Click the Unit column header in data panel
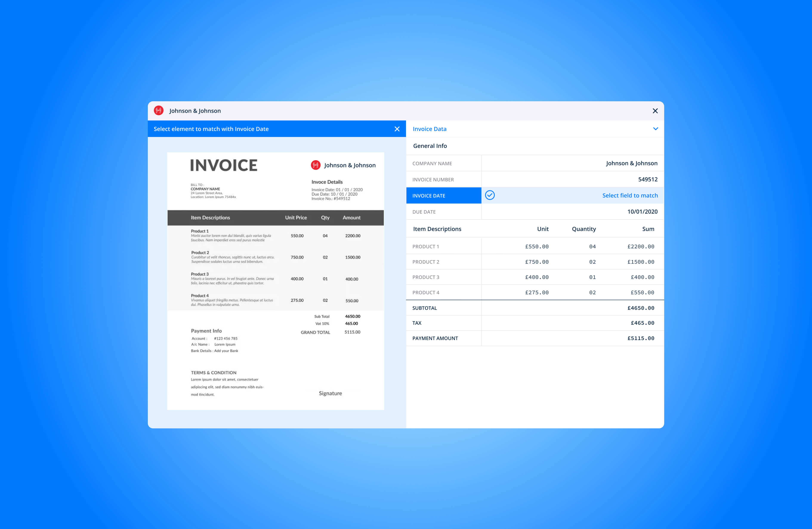 [543, 229]
